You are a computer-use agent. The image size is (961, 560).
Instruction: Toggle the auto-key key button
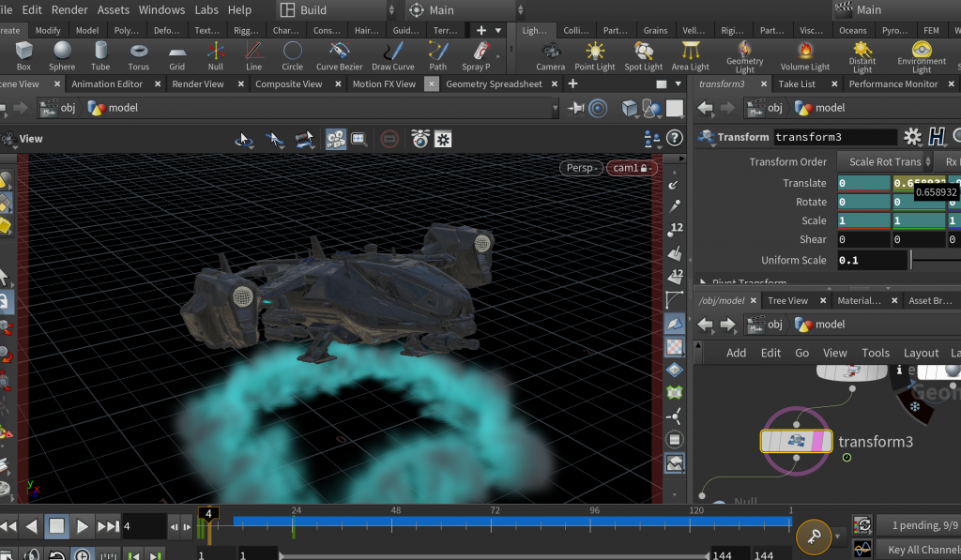(814, 537)
